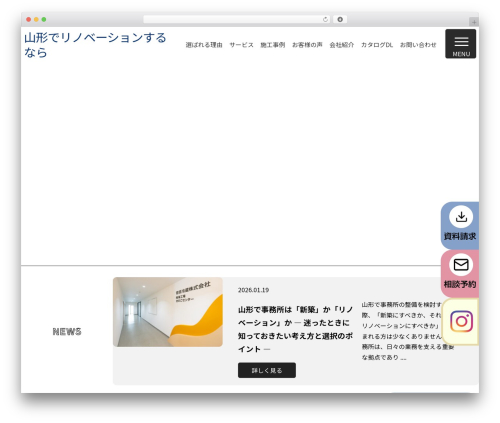Click the round extension icon beside address bar
The width and height of the screenshot is (500, 423).
point(340,20)
